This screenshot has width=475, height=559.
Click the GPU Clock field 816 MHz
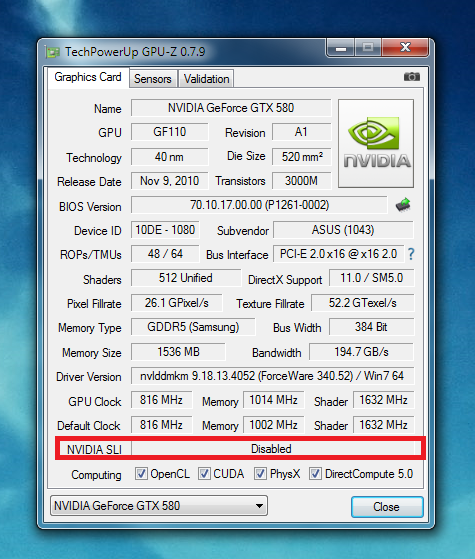[161, 400]
